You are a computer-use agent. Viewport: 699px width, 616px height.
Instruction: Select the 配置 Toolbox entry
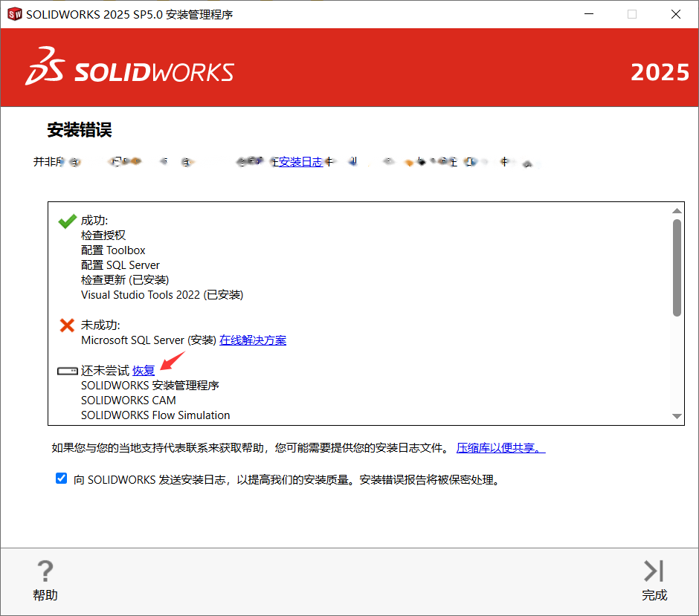click(113, 250)
